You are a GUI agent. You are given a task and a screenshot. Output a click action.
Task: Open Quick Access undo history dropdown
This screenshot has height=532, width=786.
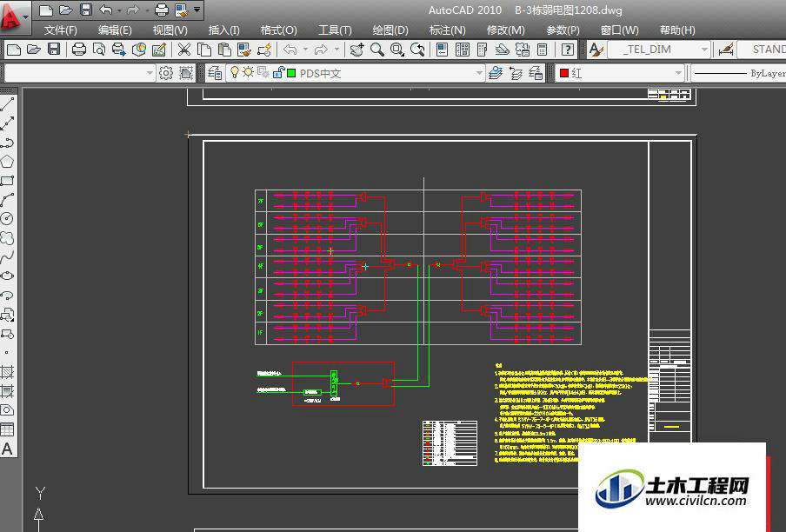tap(119, 10)
